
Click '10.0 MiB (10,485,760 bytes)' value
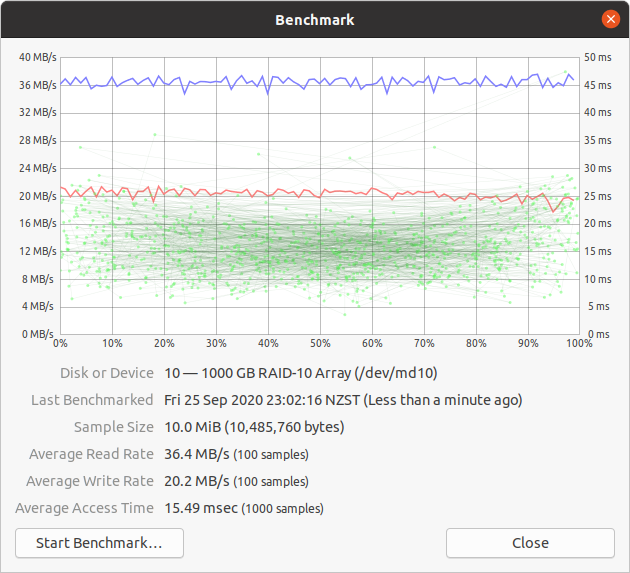(x=254, y=427)
